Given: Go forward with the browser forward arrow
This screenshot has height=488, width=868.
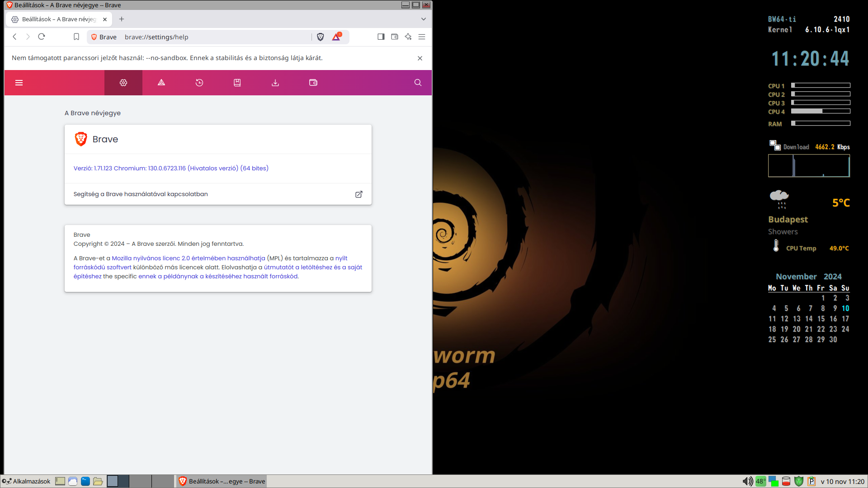Looking at the screenshot, I should click(x=28, y=37).
